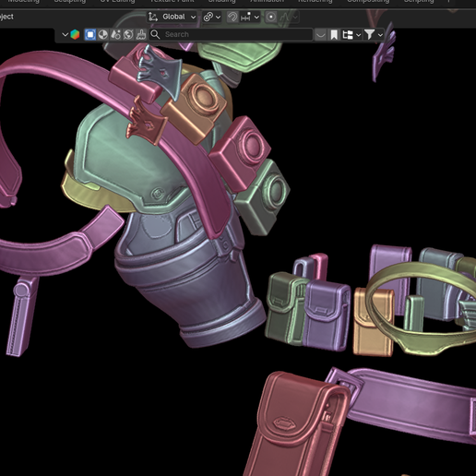Click the bookmark icon beside search
476x476 pixels.
pos(334,34)
